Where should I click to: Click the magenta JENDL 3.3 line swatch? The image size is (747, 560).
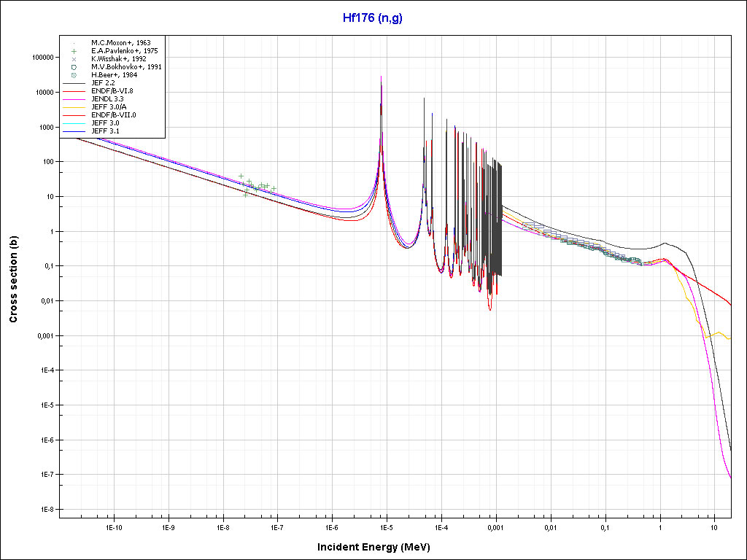click(74, 99)
